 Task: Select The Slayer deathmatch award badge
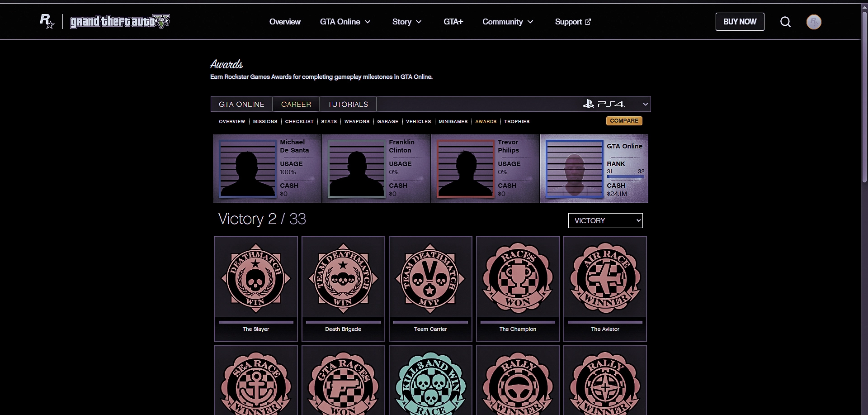point(256,278)
